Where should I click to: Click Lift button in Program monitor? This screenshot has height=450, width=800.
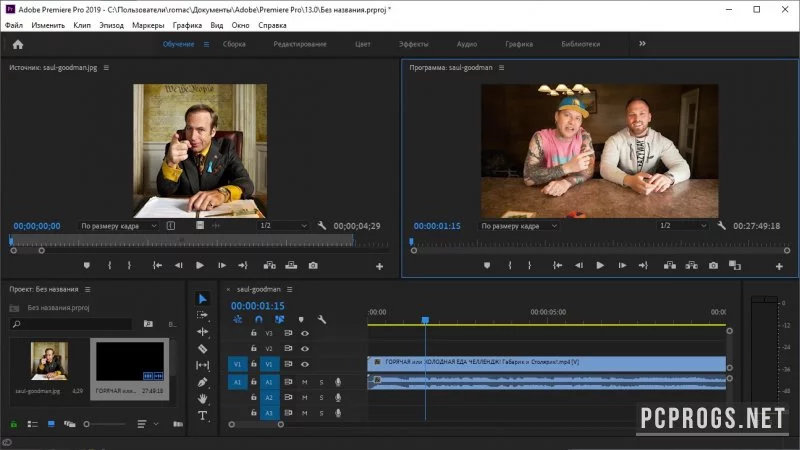[x=670, y=265]
